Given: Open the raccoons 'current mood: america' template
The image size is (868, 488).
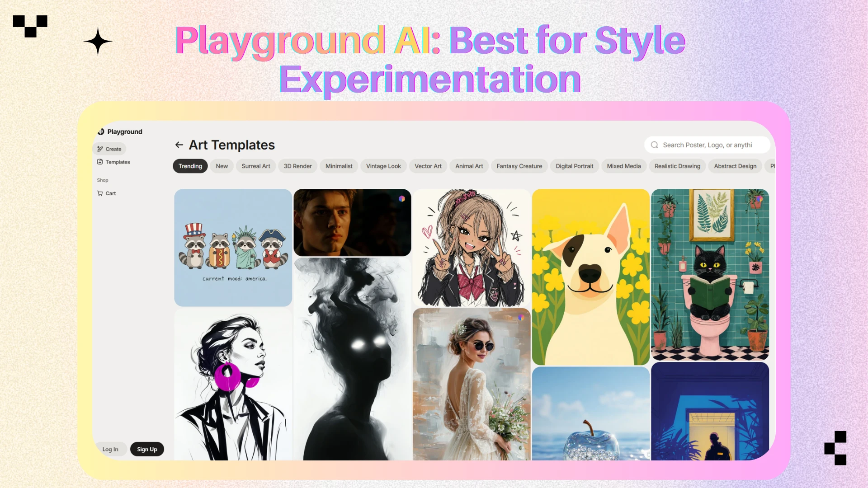Looking at the screenshot, I should pyautogui.click(x=233, y=248).
